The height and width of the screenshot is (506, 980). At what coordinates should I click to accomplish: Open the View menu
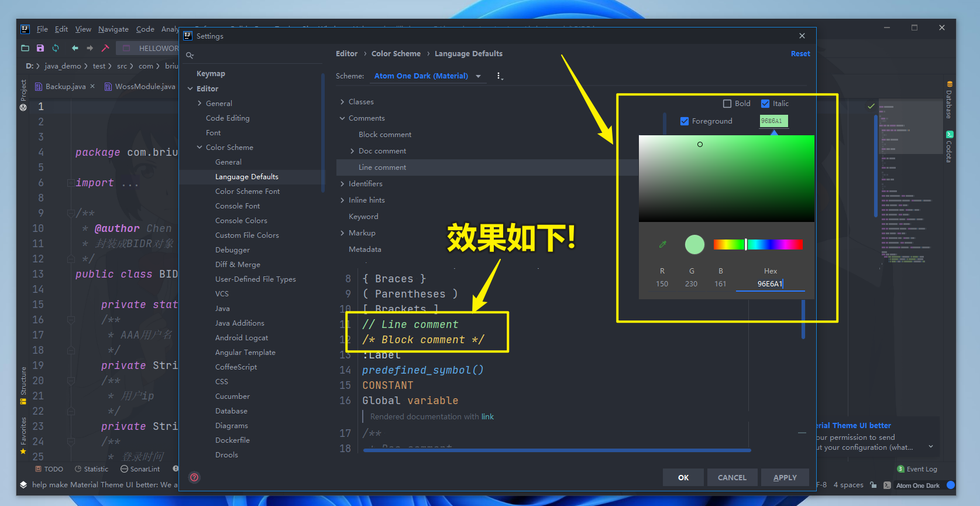pyautogui.click(x=83, y=29)
